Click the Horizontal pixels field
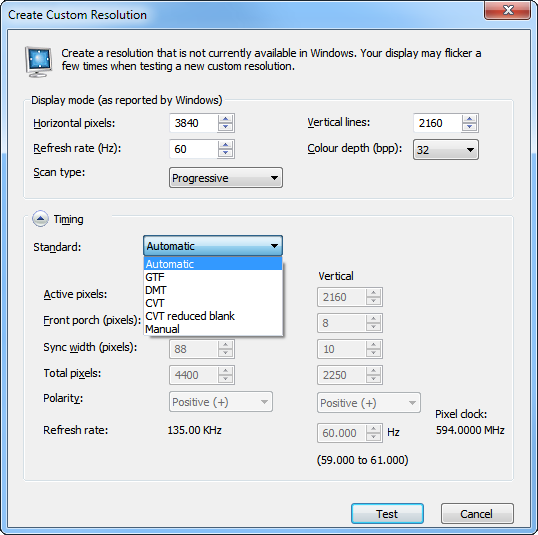 click(194, 123)
